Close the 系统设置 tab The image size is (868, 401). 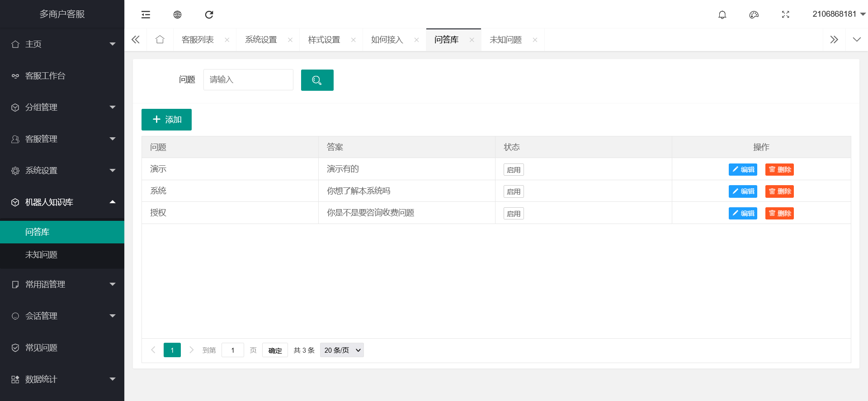(x=290, y=40)
